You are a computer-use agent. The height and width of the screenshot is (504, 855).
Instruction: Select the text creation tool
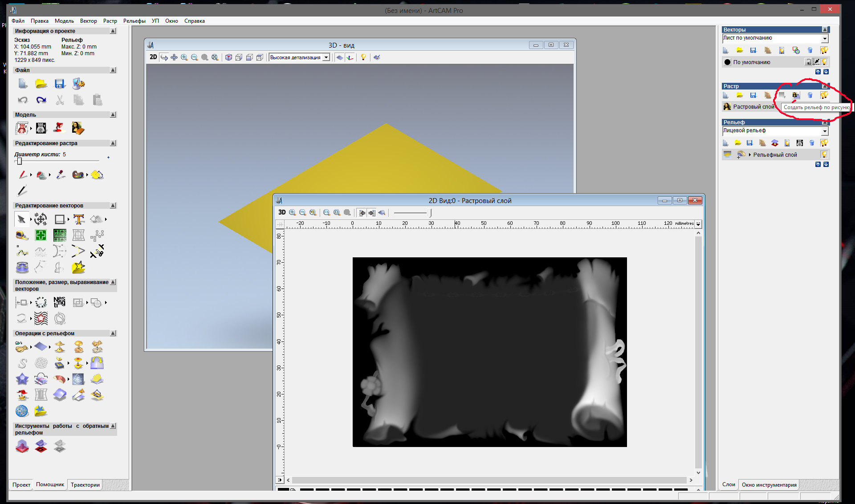click(x=79, y=219)
